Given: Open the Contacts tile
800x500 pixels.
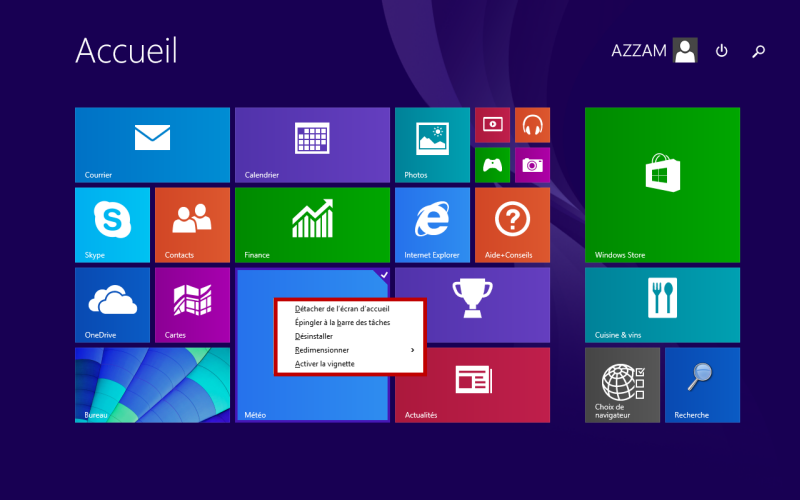Looking at the screenshot, I should point(192,225).
